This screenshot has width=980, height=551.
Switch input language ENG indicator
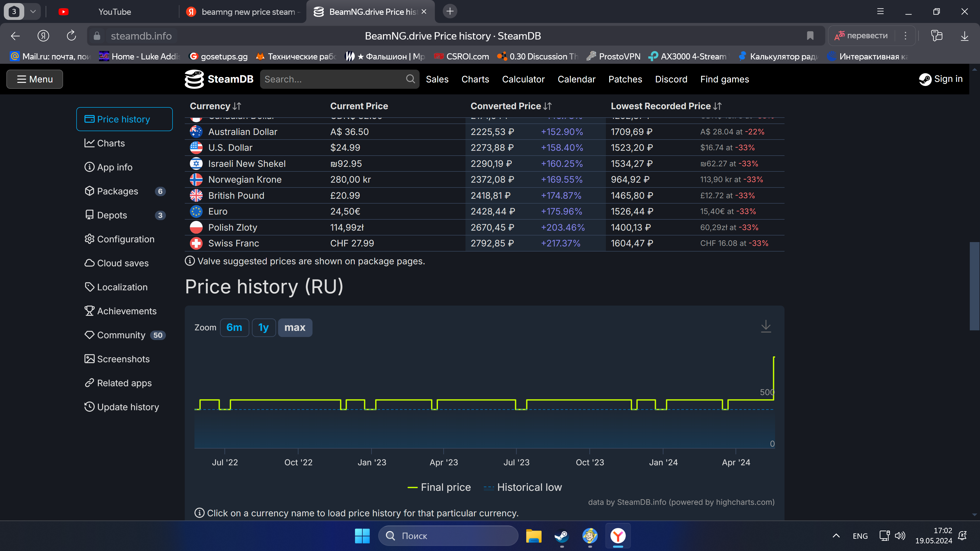[x=860, y=536]
